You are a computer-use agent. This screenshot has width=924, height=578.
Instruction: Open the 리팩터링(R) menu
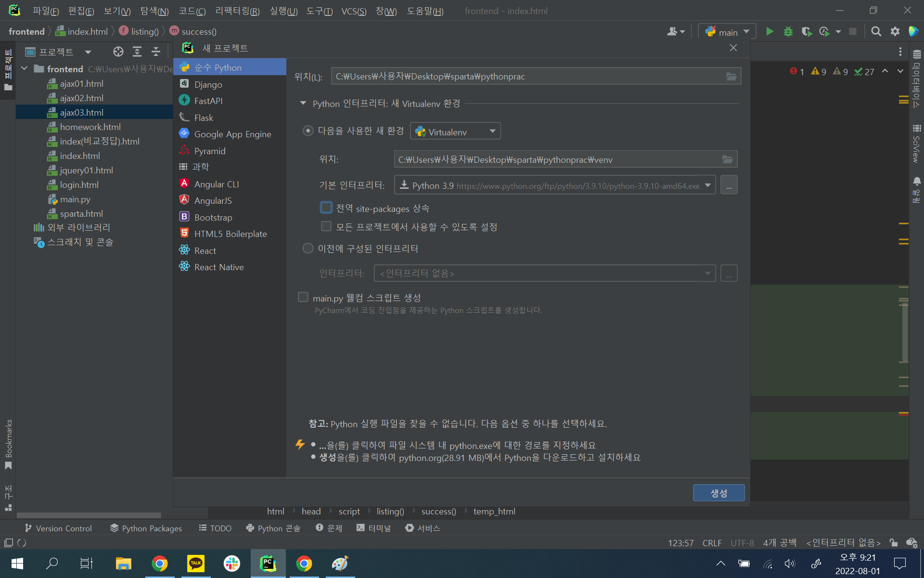[x=237, y=11]
